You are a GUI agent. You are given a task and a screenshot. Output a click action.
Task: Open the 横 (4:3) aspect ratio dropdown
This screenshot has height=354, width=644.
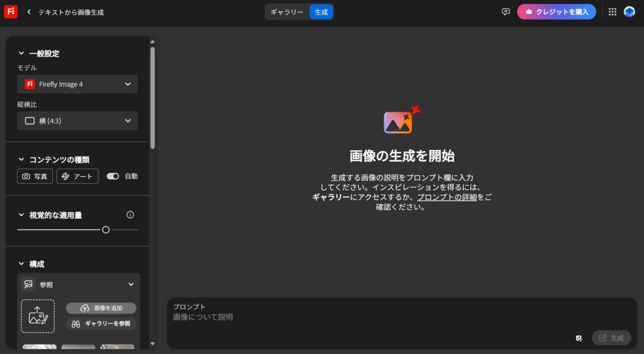pyautogui.click(x=77, y=121)
